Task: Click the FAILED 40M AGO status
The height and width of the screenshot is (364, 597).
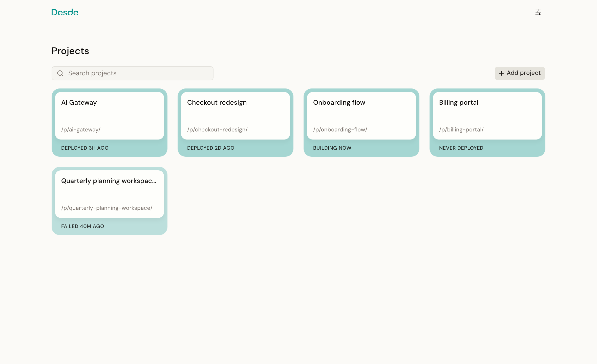Action: click(82, 226)
